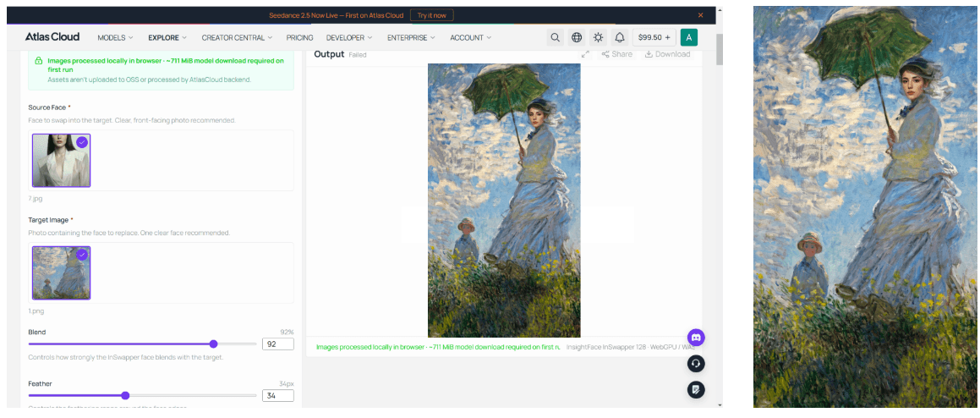Click the 1.png filename text

[37, 311]
